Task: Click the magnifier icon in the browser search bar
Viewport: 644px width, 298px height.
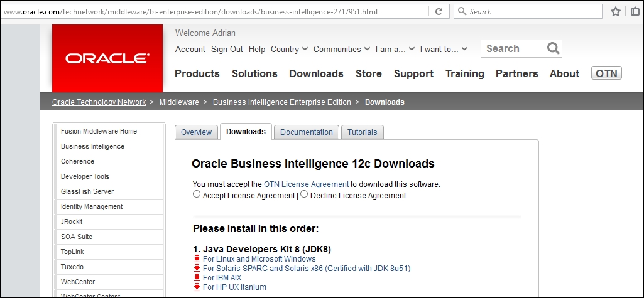Action: [462, 11]
